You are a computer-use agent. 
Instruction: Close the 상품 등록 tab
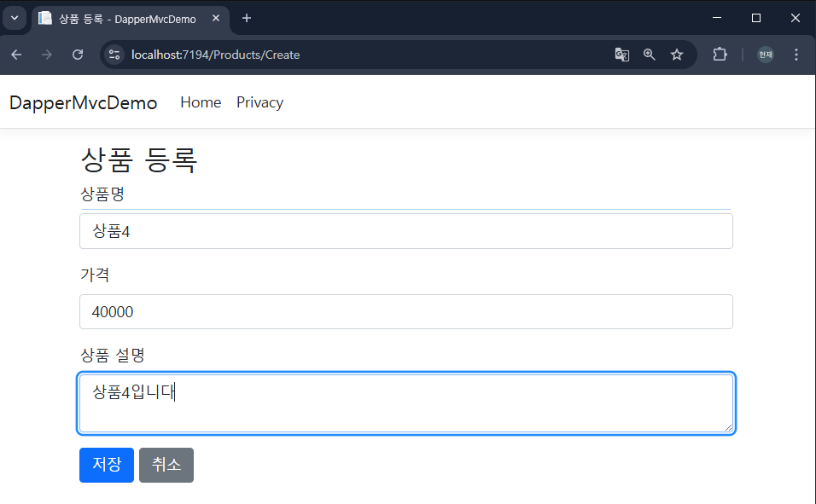pos(216,18)
